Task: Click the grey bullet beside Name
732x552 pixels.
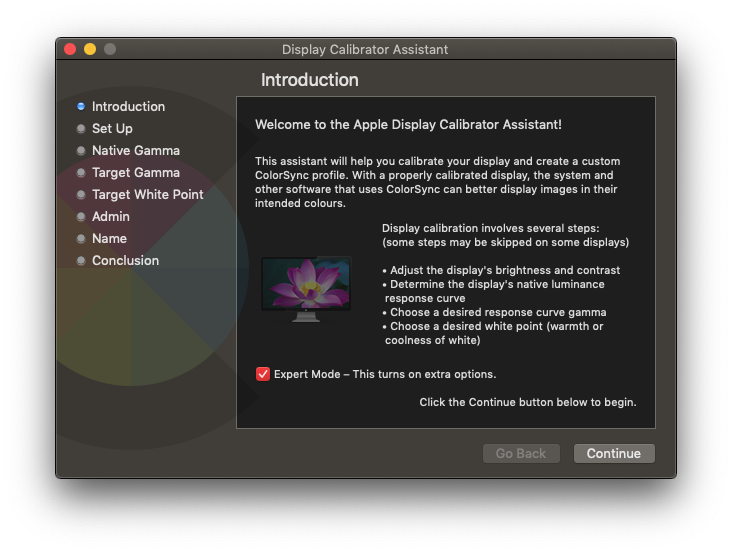Action: point(81,238)
